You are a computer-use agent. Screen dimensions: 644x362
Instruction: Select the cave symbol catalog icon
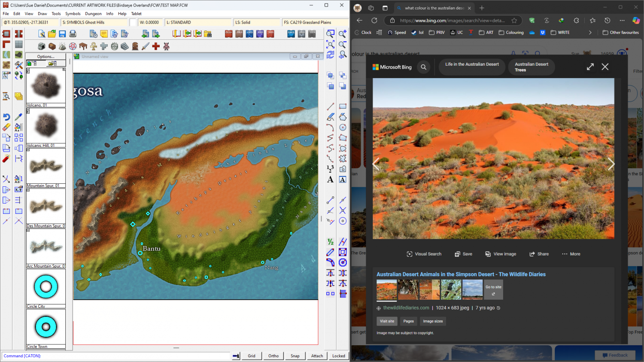[x=42, y=46]
